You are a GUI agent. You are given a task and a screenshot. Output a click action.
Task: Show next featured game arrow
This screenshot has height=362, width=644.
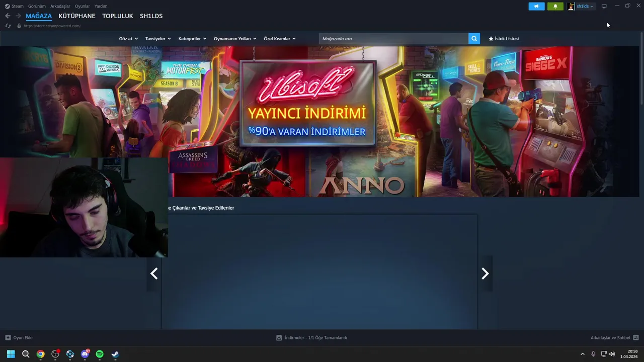click(x=485, y=274)
